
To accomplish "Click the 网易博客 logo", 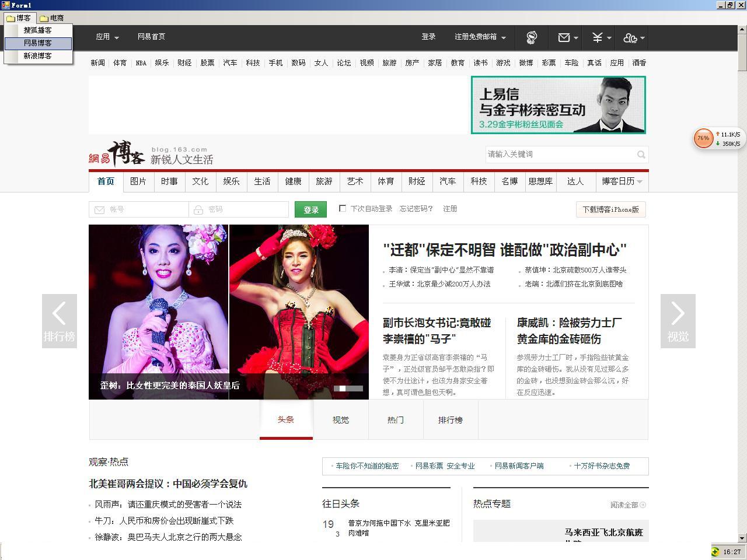I will pyautogui.click(x=117, y=154).
